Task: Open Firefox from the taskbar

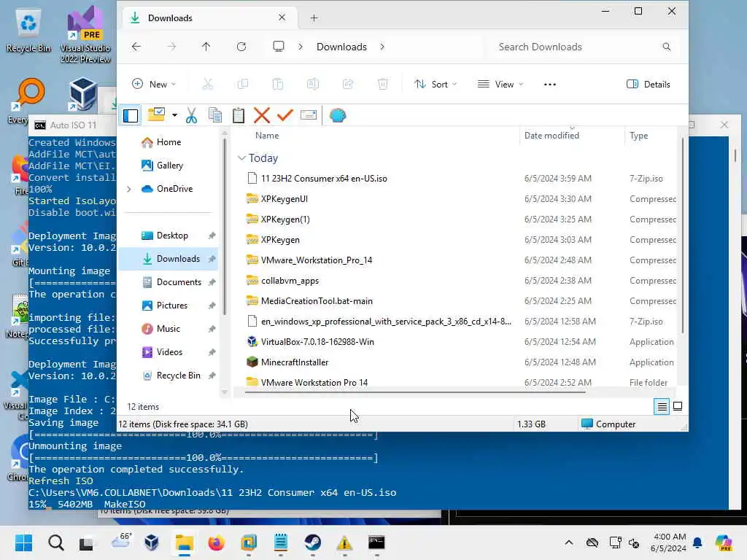Action: point(216,542)
